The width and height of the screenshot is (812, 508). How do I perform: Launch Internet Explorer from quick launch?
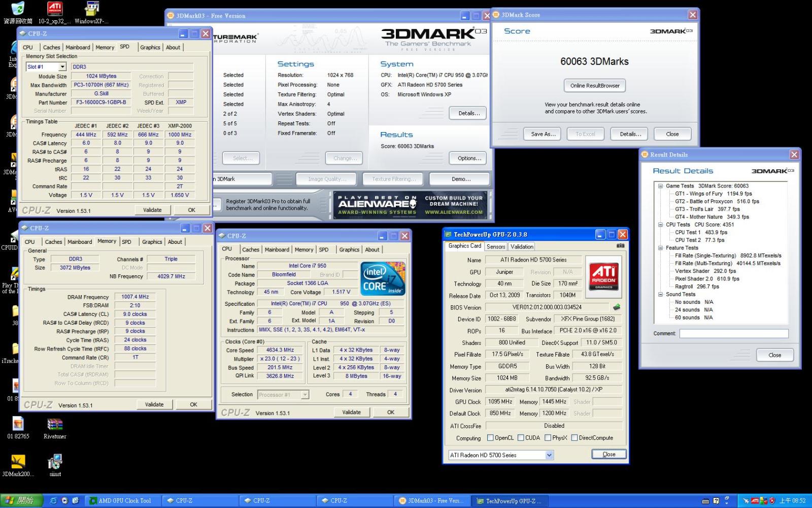click(53, 500)
